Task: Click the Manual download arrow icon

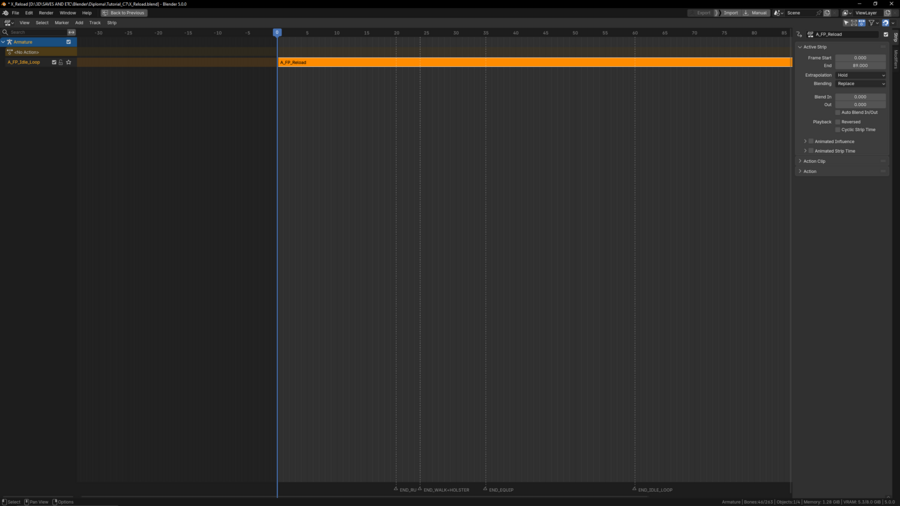Action: pyautogui.click(x=746, y=13)
